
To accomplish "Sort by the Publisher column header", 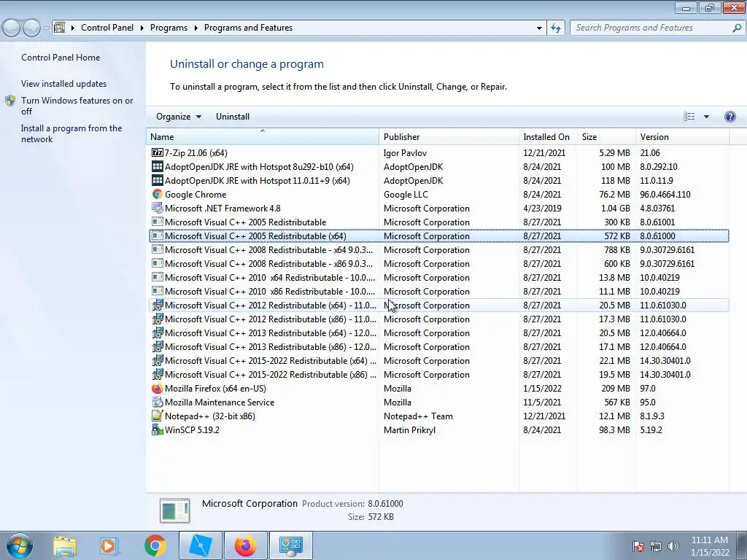I will pyautogui.click(x=449, y=136).
